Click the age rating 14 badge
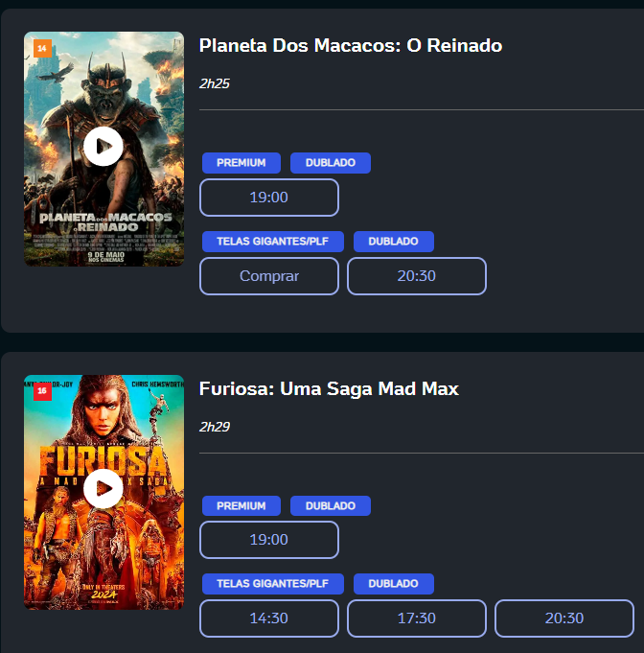Viewport: 644px width, 653px height. click(42, 47)
